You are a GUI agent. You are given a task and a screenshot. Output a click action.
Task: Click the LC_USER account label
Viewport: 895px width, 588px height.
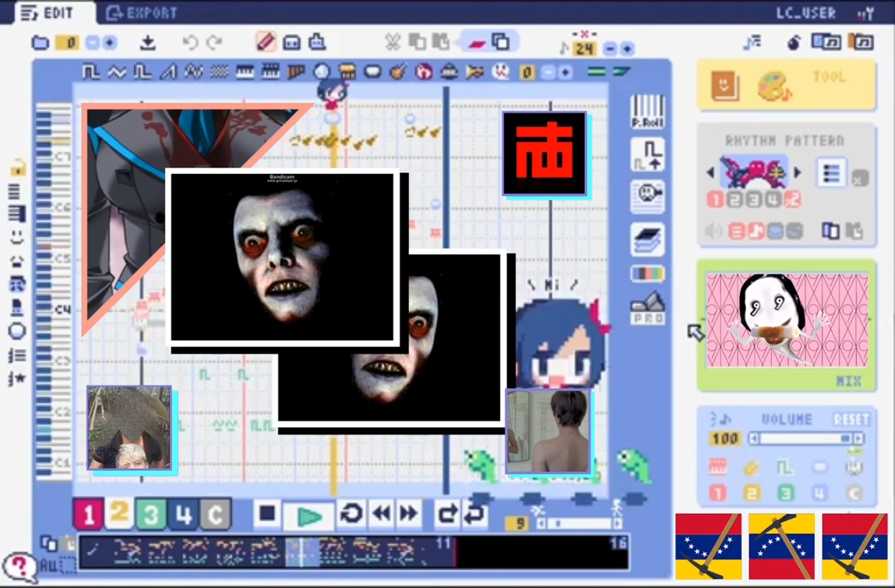click(x=805, y=12)
